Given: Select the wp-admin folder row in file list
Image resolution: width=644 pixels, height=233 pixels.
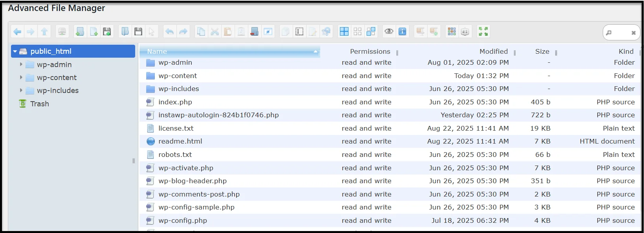Looking at the screenshot, I should point(390,62).
